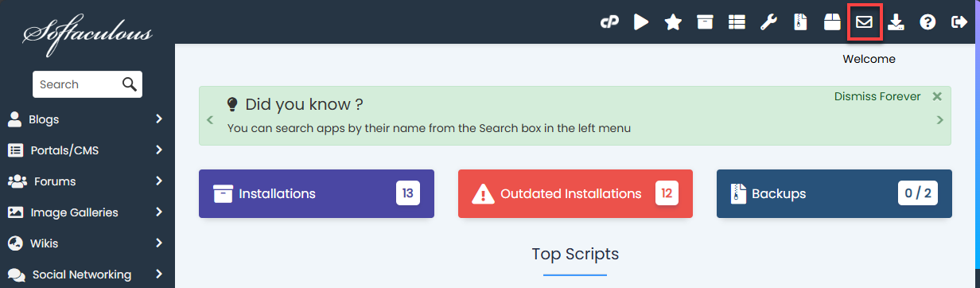Open email settings envelope icon

(x=864, y=22)
